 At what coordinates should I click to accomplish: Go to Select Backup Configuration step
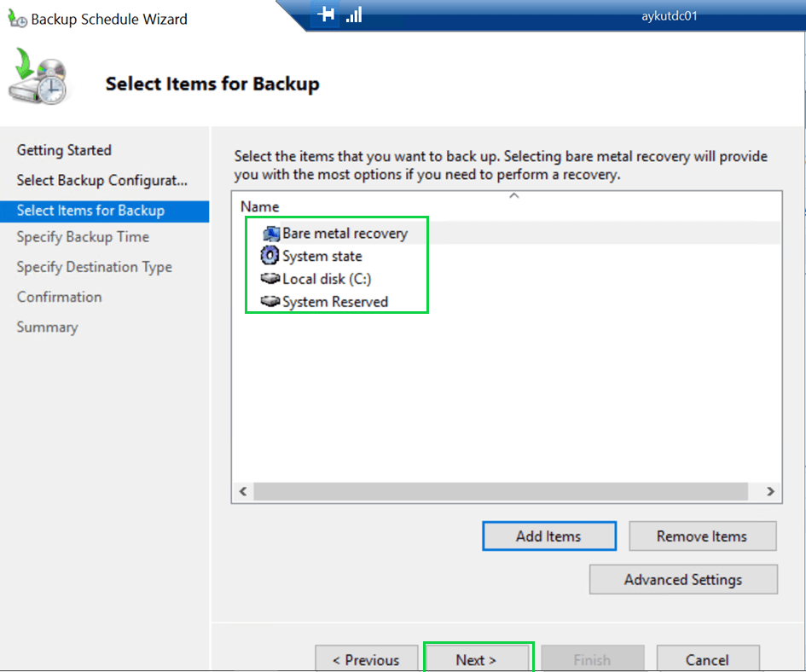click(101, 181)
